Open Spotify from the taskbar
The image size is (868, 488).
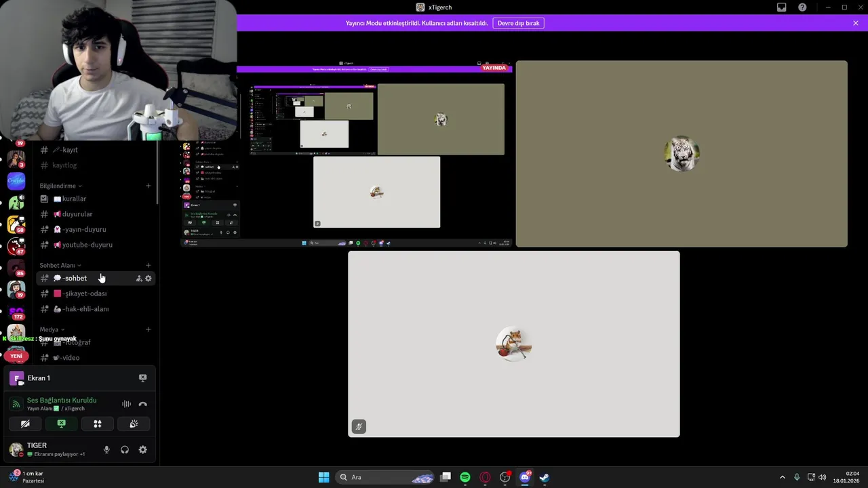tap(465, 477)
